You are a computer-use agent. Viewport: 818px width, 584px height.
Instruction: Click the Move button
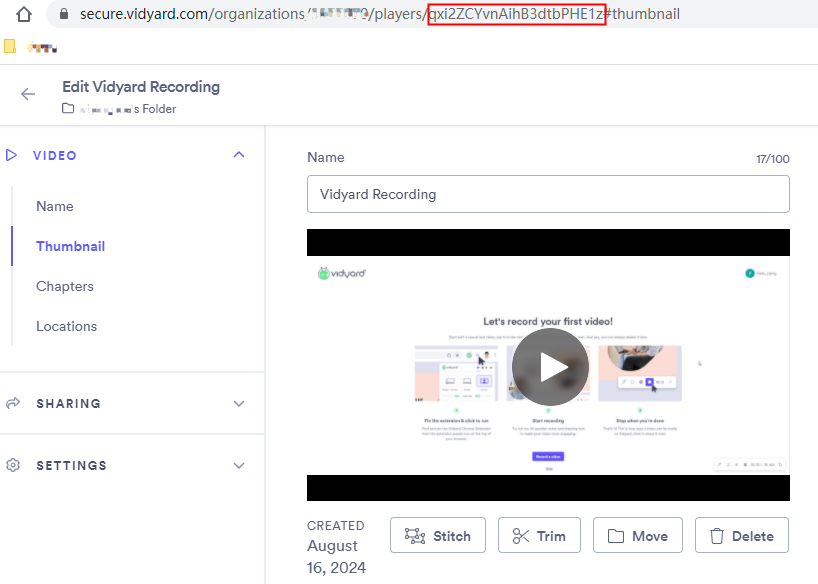637,536
